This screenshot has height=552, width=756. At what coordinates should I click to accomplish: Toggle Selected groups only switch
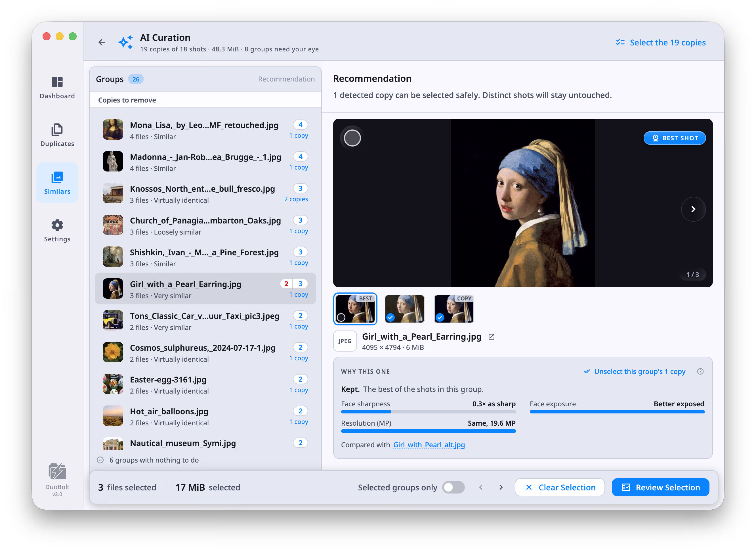point(453,487)
